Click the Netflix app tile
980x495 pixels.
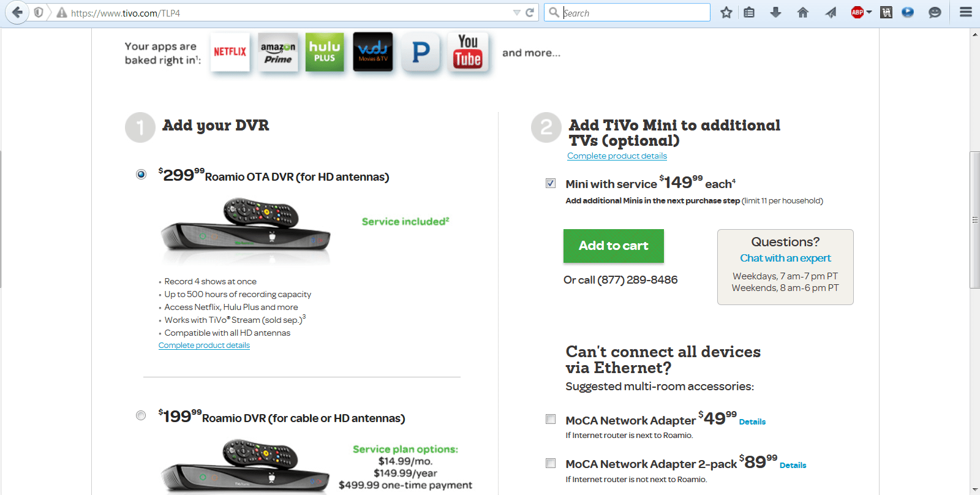230,52
